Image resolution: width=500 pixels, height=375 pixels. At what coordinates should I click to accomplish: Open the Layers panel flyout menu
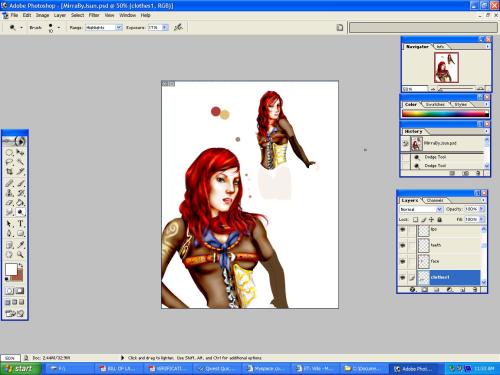point(483,200)
